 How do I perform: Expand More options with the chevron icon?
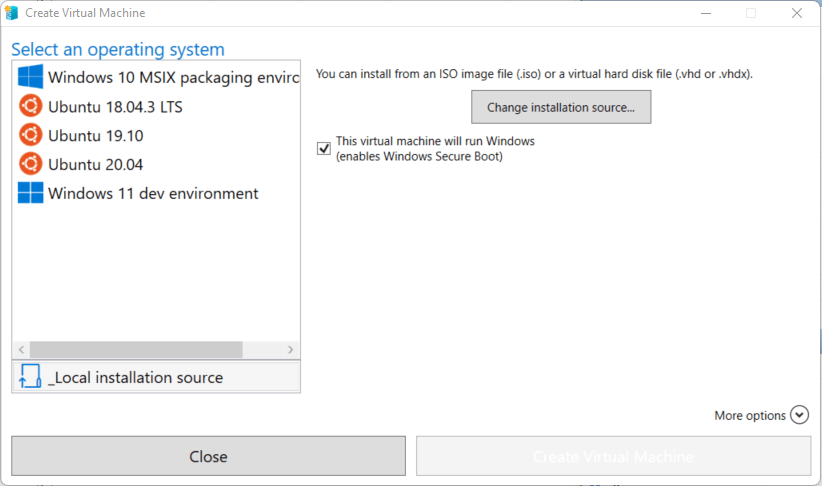click(x=798, y=415)
